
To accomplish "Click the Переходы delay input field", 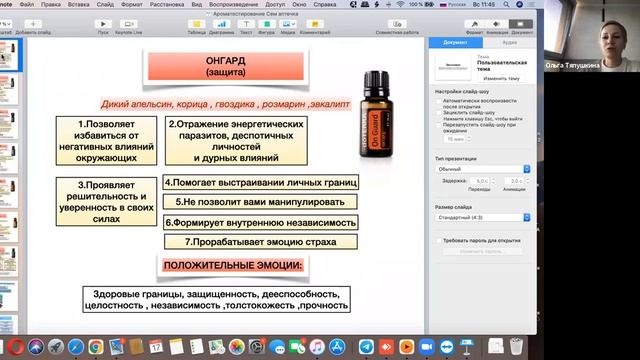I will click(480, 180).
